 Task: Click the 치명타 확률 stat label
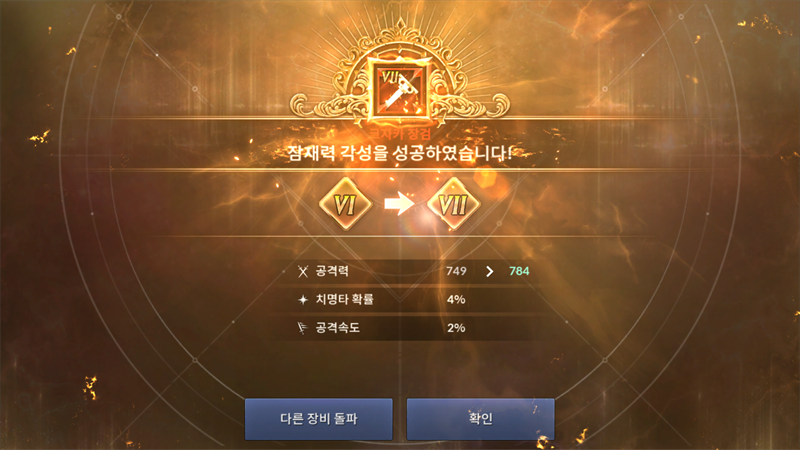344,299
